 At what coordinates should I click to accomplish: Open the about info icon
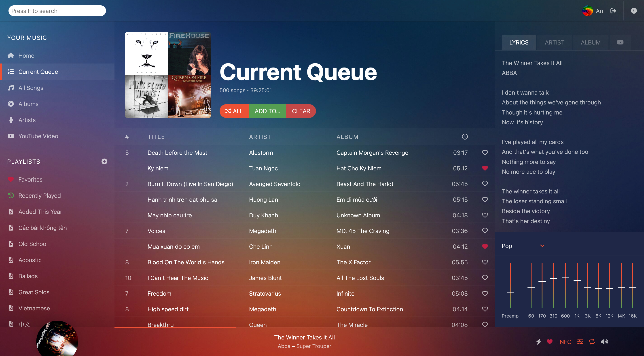click(x=633, y=11)
